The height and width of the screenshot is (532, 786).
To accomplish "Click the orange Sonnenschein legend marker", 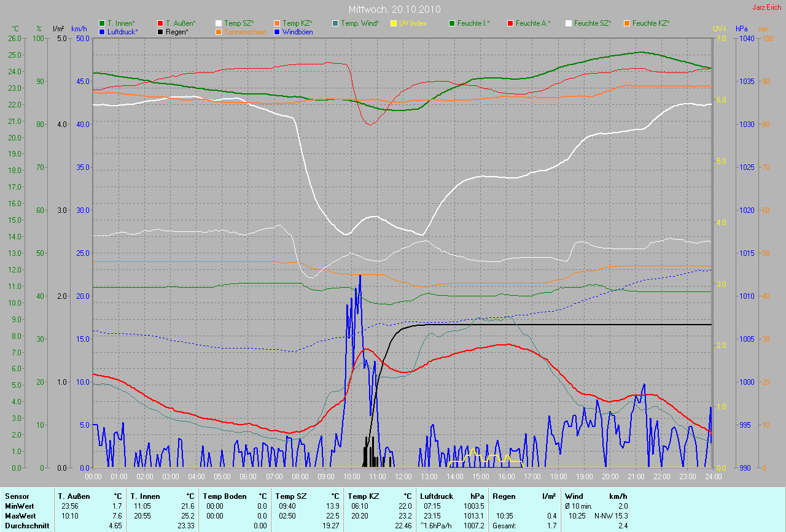I will (219, 31).
